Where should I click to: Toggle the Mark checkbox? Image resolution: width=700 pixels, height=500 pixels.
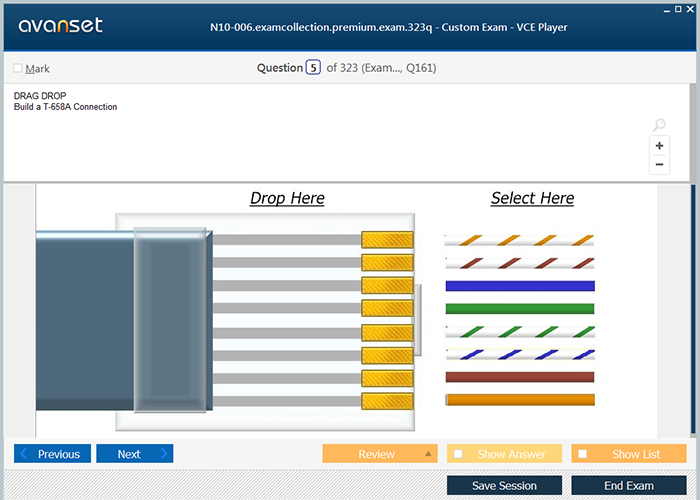tap(18, 69)
